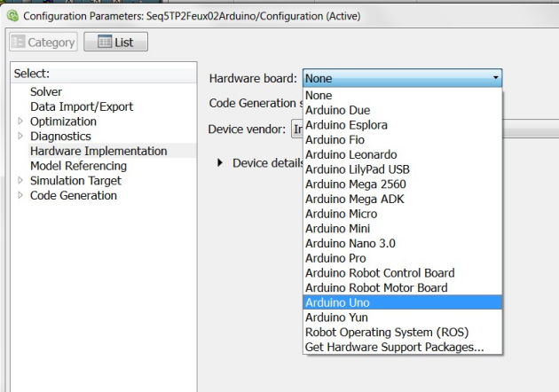Open Data Import/Export pane
The height and width of the screenshot is (392, 559).
click(x=82, y=106)
